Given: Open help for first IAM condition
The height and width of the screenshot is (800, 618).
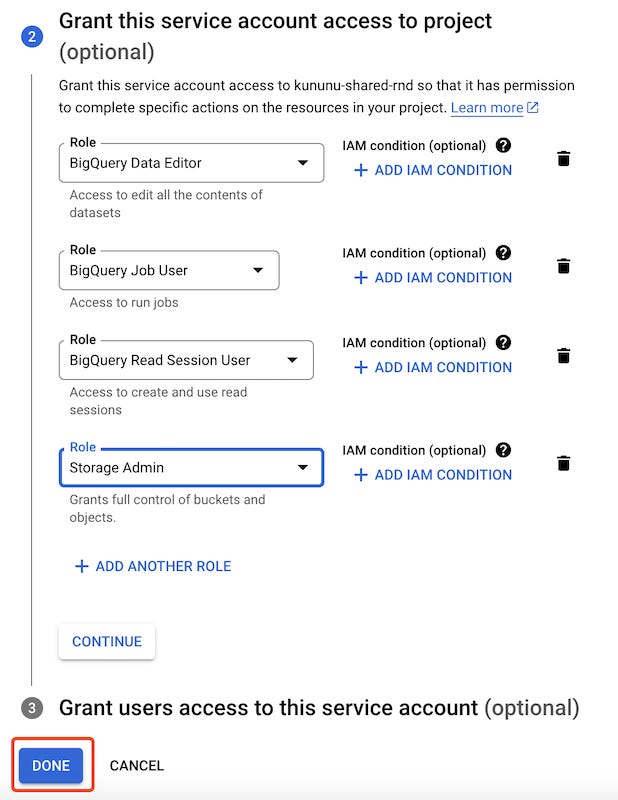Looking at the screenshot, I should (x=503, y=145).
